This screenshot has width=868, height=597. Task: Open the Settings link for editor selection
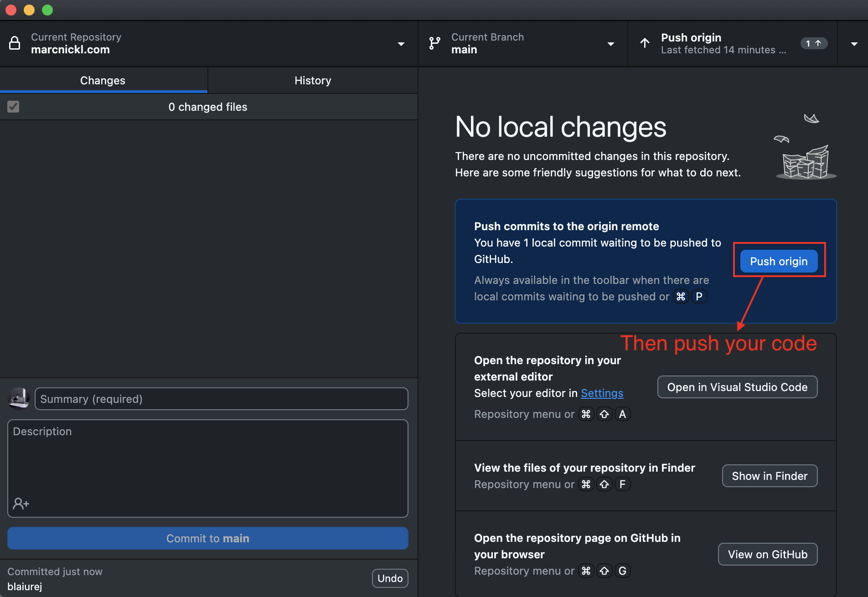(x=602, y=393)
